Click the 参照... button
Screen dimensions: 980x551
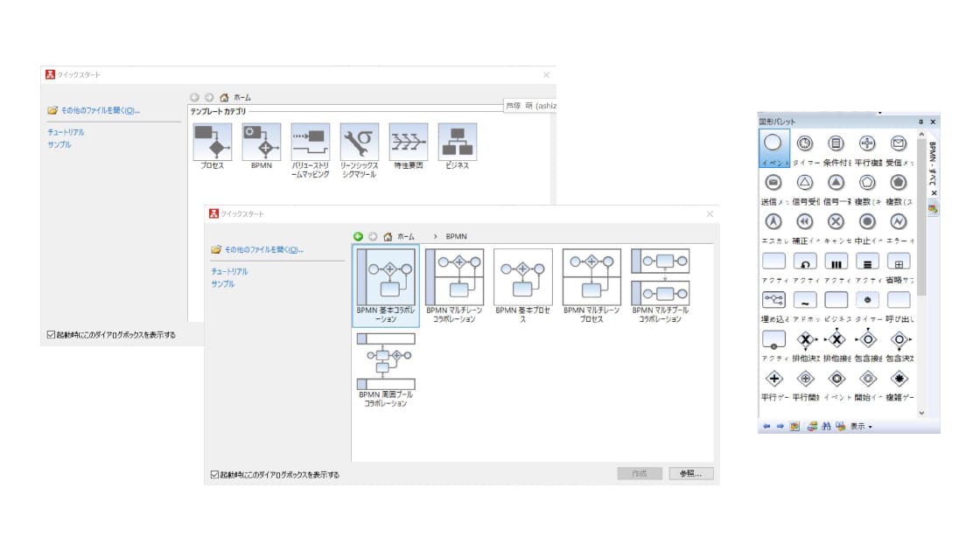[x=690, y=473]
